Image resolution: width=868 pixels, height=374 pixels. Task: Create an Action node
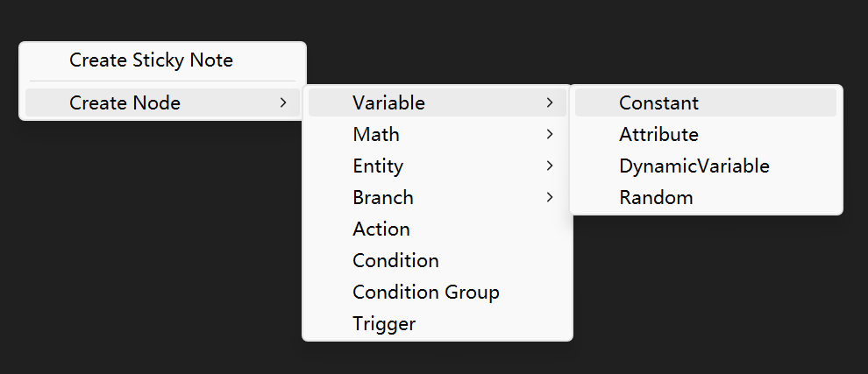pyautogui.click(x=381, y=229)
